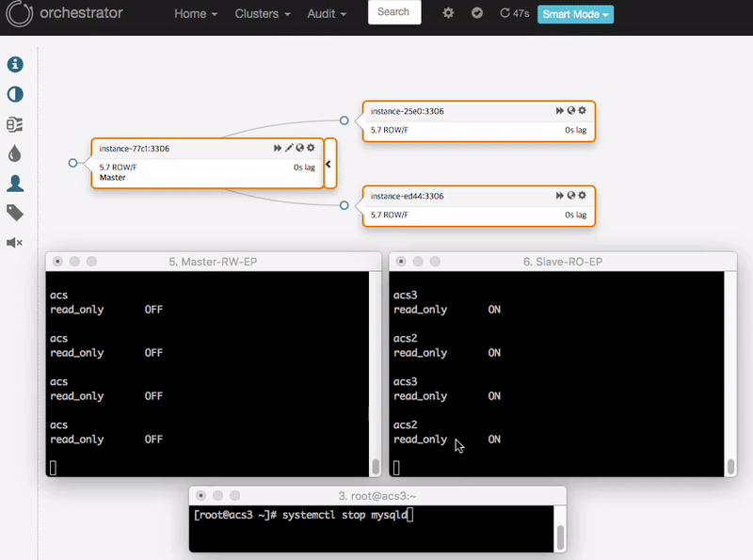Click the droplet pool icon in the sidebar
Viewport: 753px width, 560px height.
[x=14, y=153]
